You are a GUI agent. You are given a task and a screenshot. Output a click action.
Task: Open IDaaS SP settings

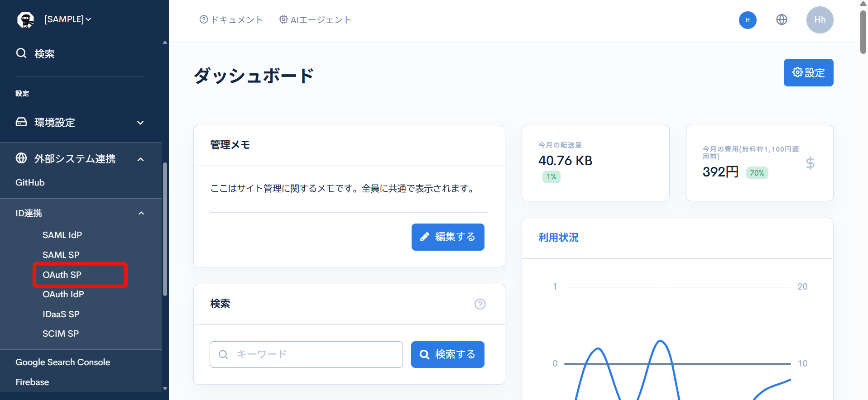point(61,314)
